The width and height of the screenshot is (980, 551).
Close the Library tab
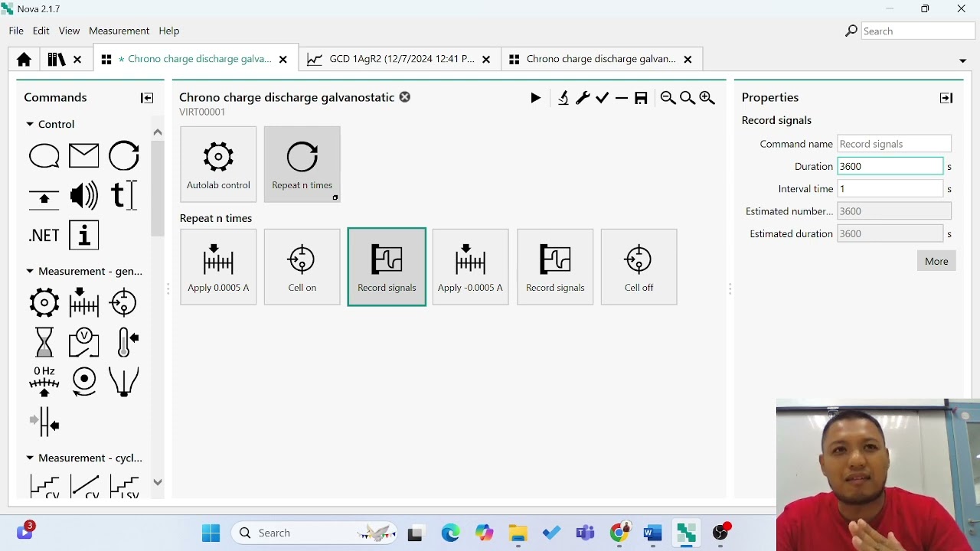77,59
